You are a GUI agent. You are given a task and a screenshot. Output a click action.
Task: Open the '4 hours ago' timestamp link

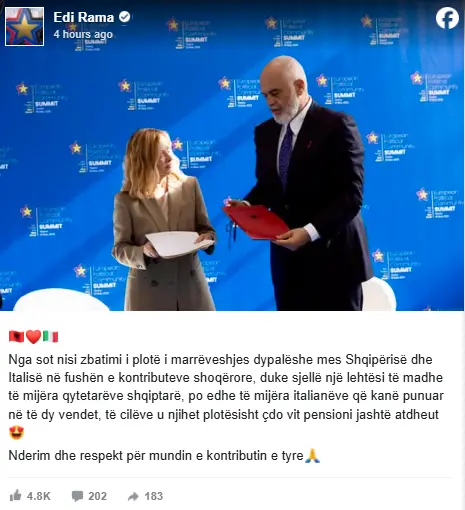click(x=83, y=34)
